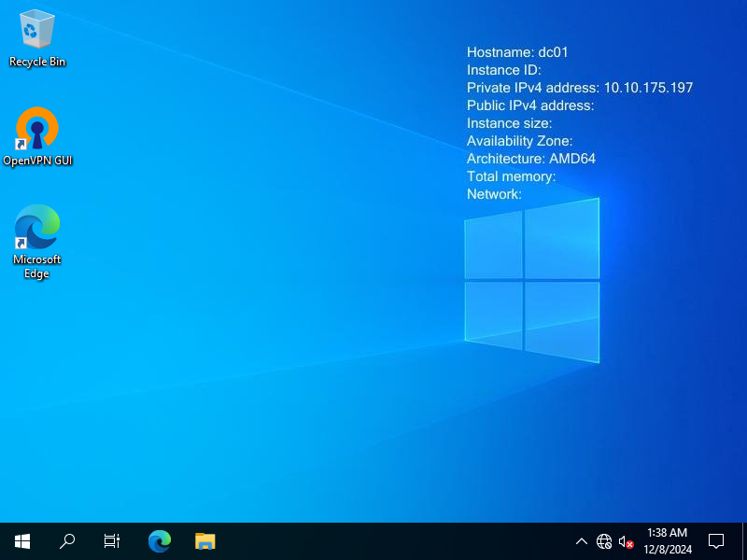Screen dimensions: 747x560
Task: Select the 'OpenVPN GUI' label text
Action: click(37, 161)
